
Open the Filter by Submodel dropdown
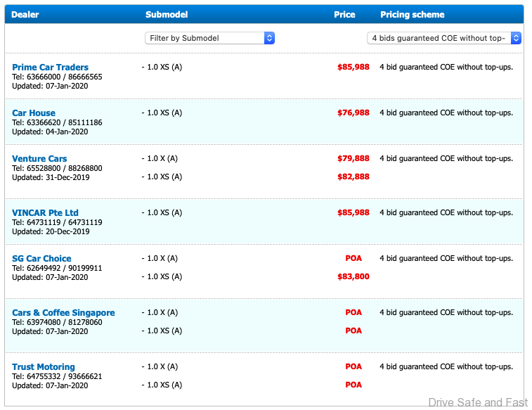click(209, 38)
